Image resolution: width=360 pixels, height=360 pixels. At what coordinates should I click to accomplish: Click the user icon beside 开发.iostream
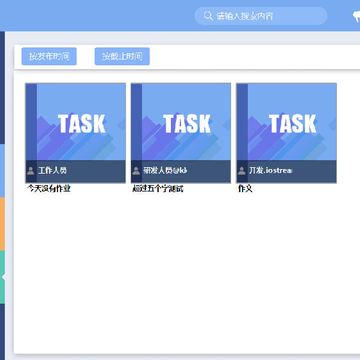[x=242, y=171]
